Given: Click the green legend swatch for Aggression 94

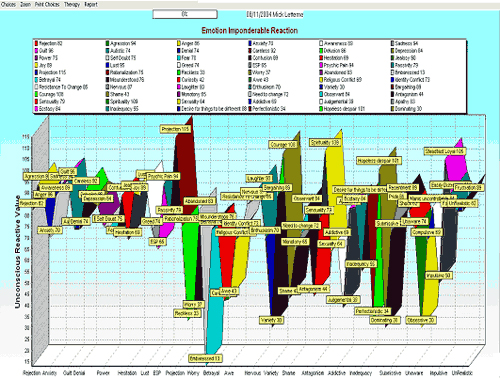Looking at the screenshot, I should click(108, 43).
